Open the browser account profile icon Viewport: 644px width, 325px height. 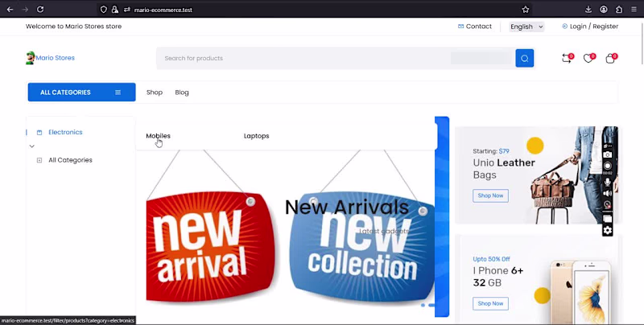(x=603, y=10)
